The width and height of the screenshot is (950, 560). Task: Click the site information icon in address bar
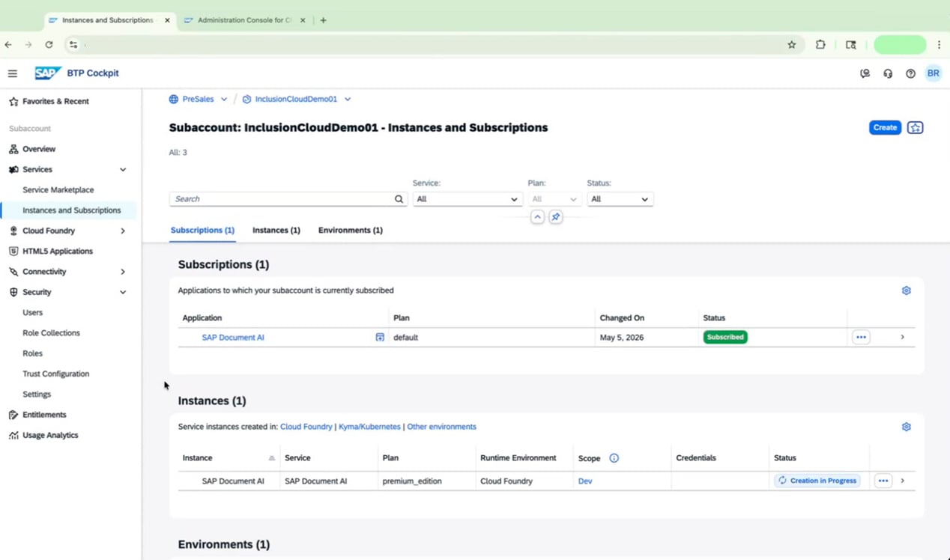click(x=73, y=45)
